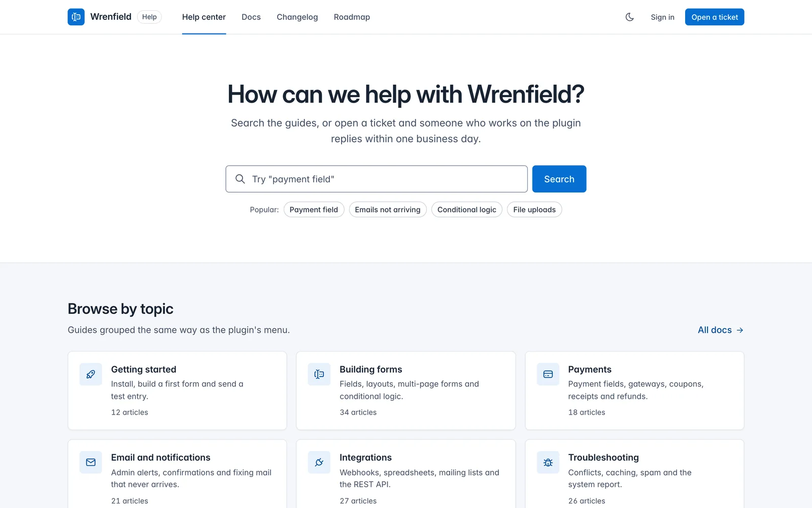Click the Sign in link
Viewport: 812px width, 508px height.
pos(662,17)
